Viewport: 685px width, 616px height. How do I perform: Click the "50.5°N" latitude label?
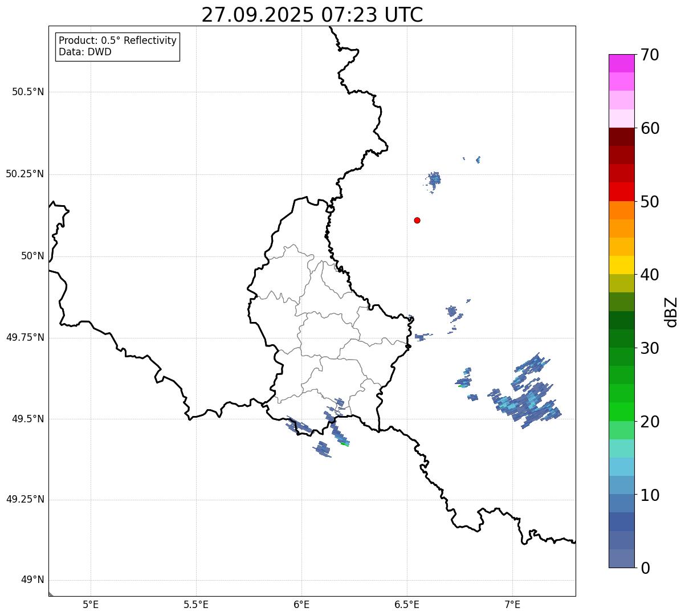(x=28, y=92)
